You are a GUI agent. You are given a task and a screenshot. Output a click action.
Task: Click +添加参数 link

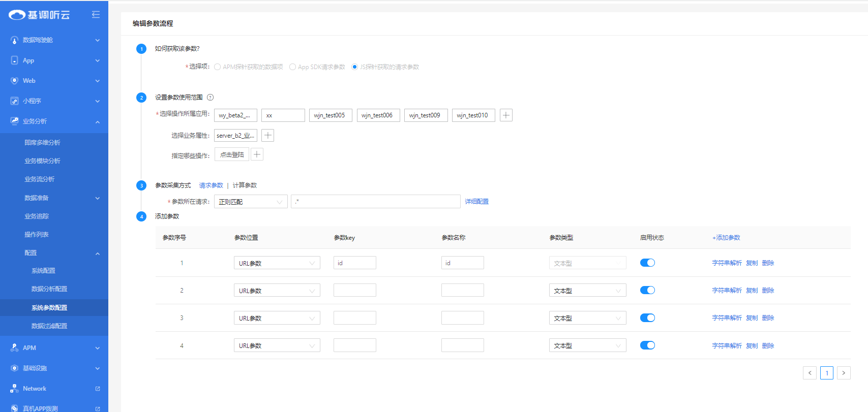click(726, 238)
